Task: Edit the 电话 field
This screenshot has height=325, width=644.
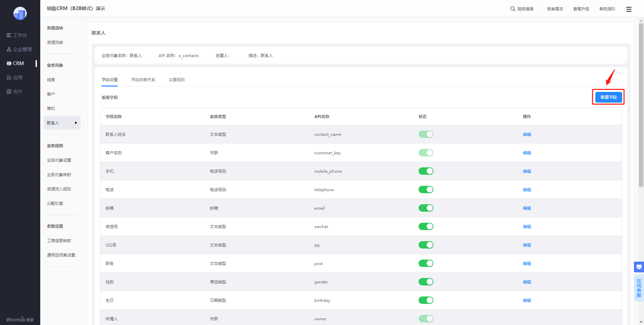Action: pyautogui.click(x=527, y=190)
